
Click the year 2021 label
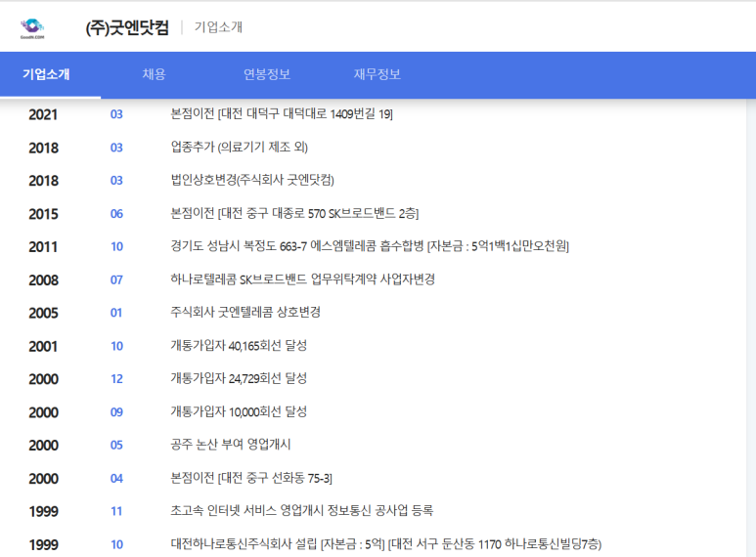43,114
